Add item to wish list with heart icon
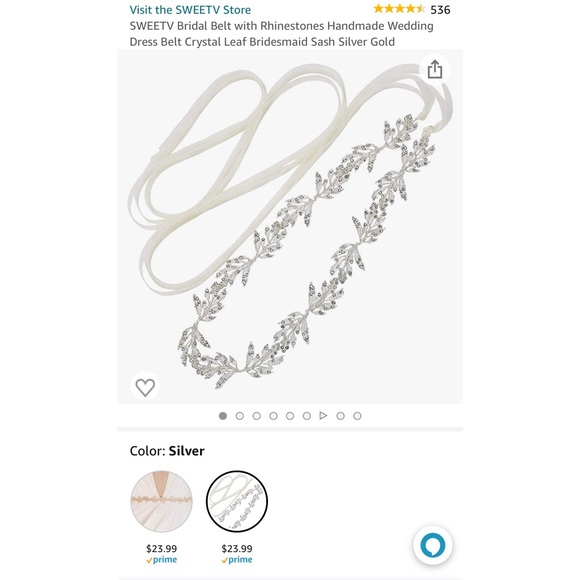This screenshot has width=580, height=580. coord(145,387)
